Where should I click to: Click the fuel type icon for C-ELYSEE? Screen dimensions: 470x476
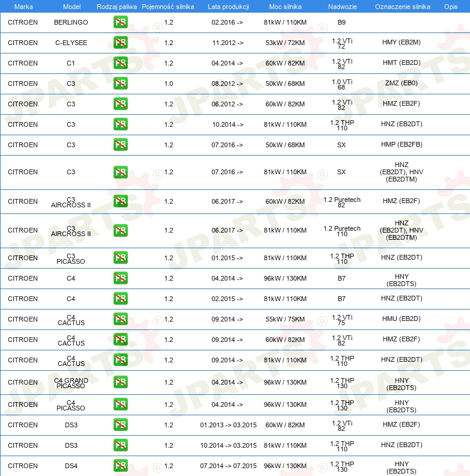[120, 43]
